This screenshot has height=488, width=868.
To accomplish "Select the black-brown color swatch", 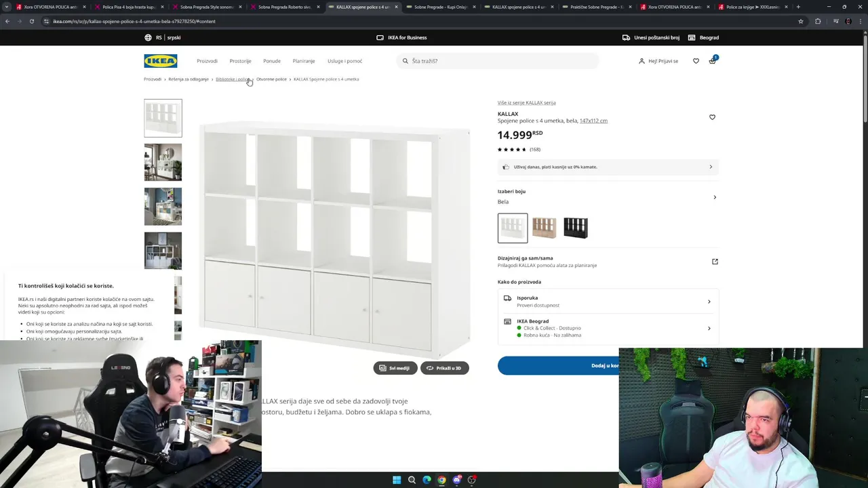I will pyautogui.click(x=576, y=228).
